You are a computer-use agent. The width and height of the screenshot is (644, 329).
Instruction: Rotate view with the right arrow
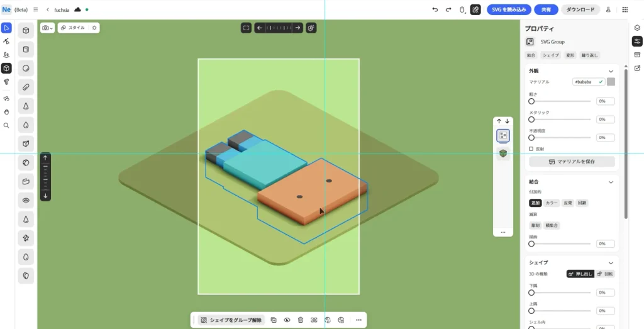point(297,28)
